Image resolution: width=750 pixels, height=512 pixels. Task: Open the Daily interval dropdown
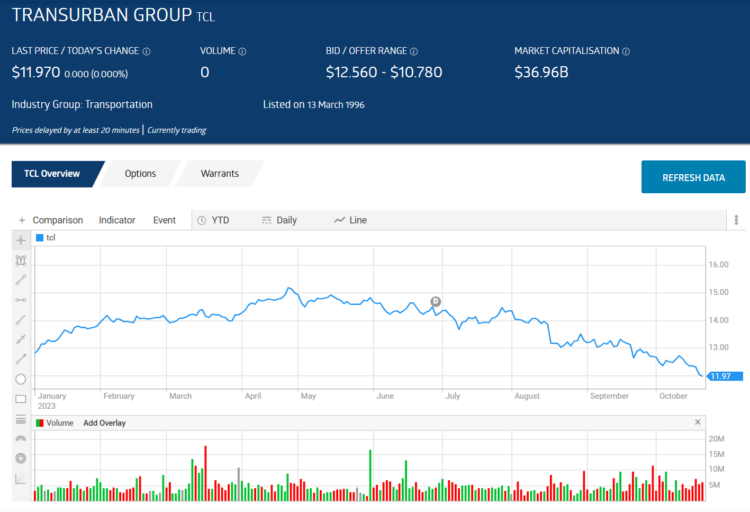(x=279, y=220)
